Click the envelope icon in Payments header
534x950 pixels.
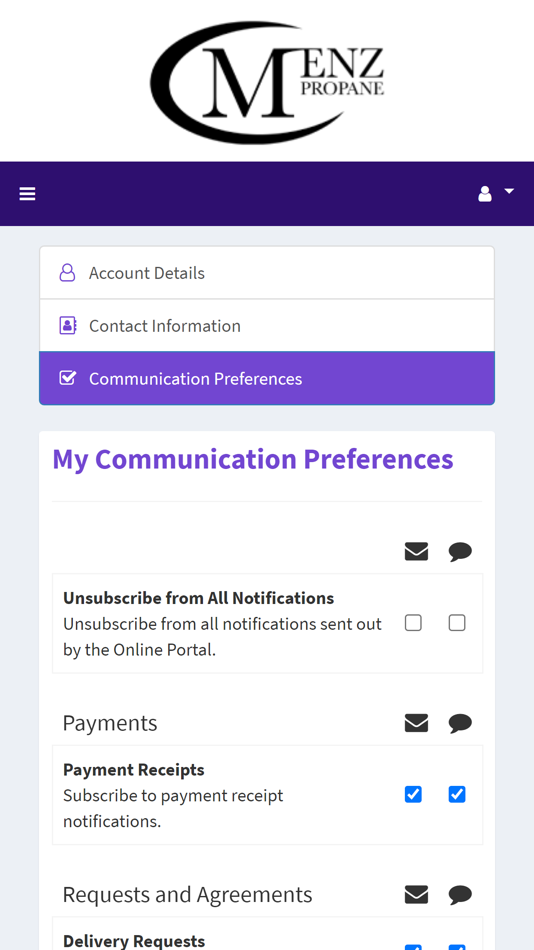(x=416, y=723)
